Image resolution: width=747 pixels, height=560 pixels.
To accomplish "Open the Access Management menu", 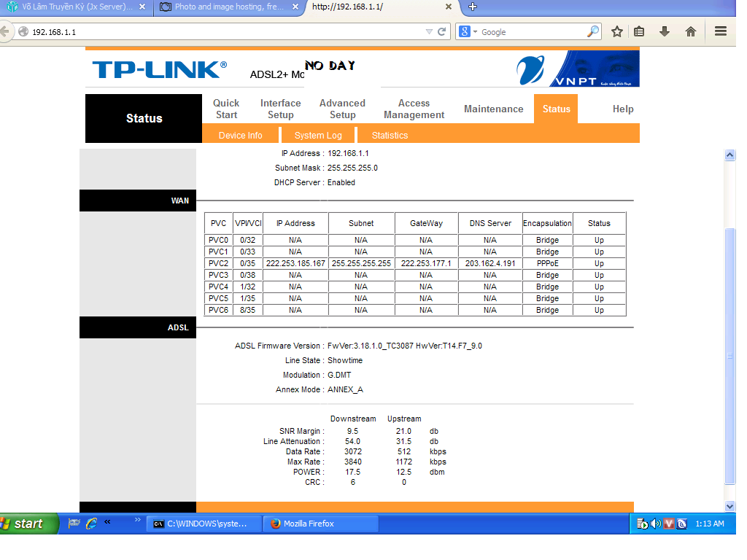I will click(x=414, y=109).
